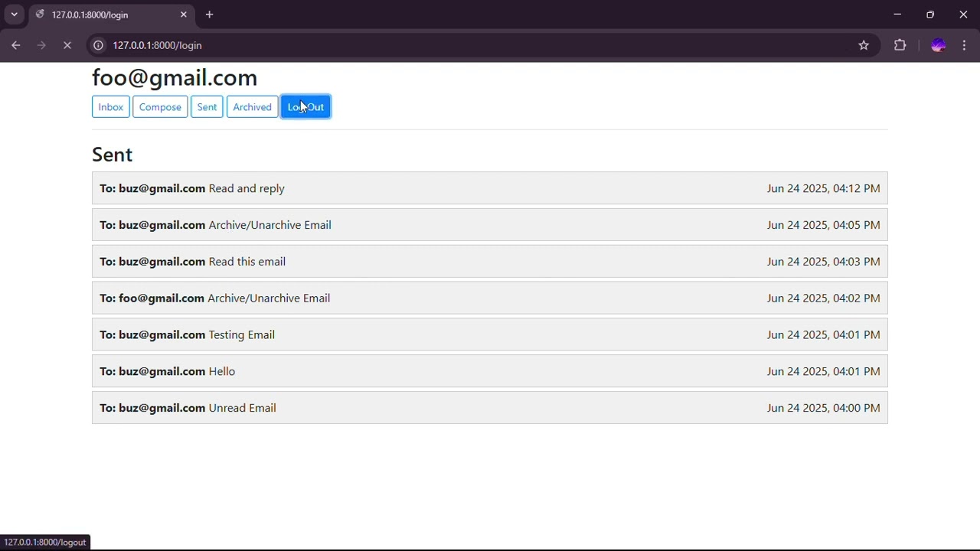
Task: Bookmark this page with the star icon
Action: 864,45
